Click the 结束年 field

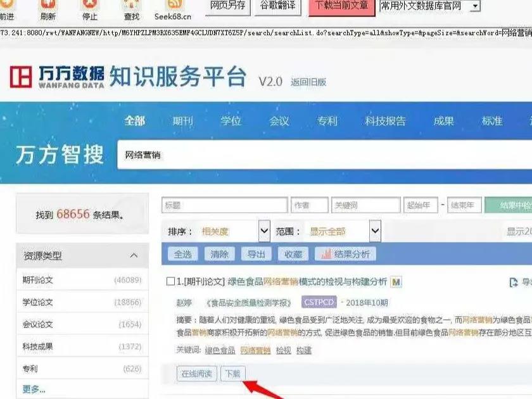464,205
